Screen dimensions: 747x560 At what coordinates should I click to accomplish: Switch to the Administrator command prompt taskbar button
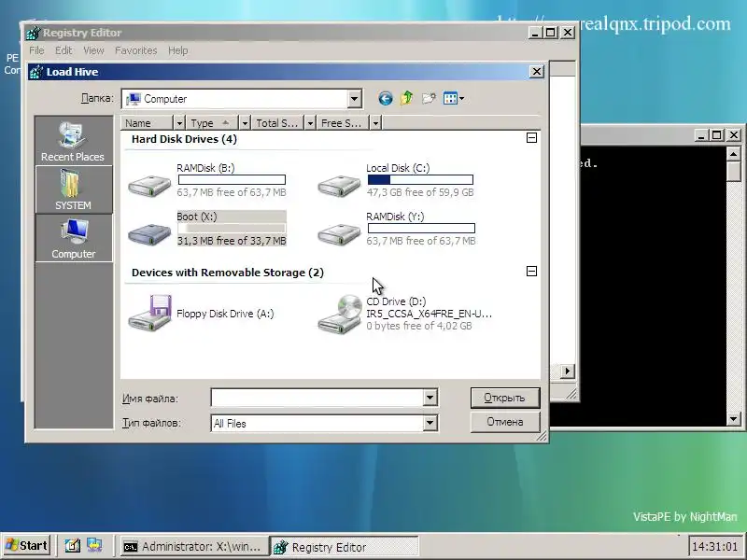pos(193,546)
